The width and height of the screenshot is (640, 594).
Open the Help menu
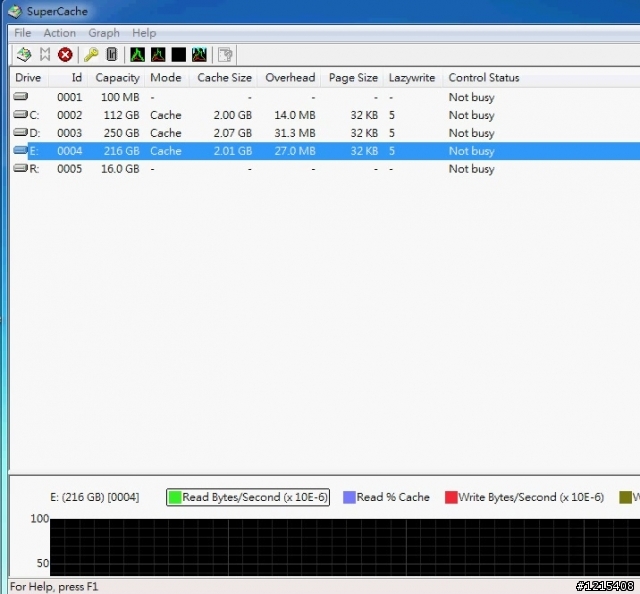(144, 33)
